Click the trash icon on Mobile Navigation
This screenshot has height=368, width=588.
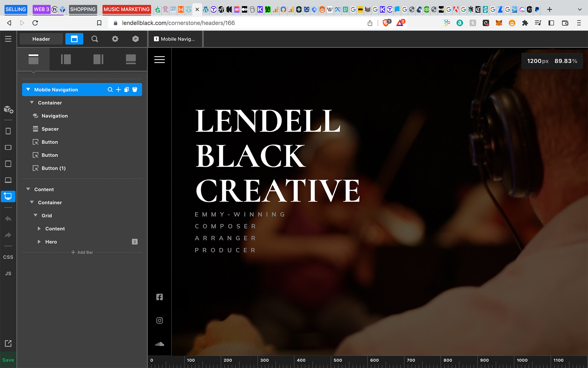coord(135,90)
